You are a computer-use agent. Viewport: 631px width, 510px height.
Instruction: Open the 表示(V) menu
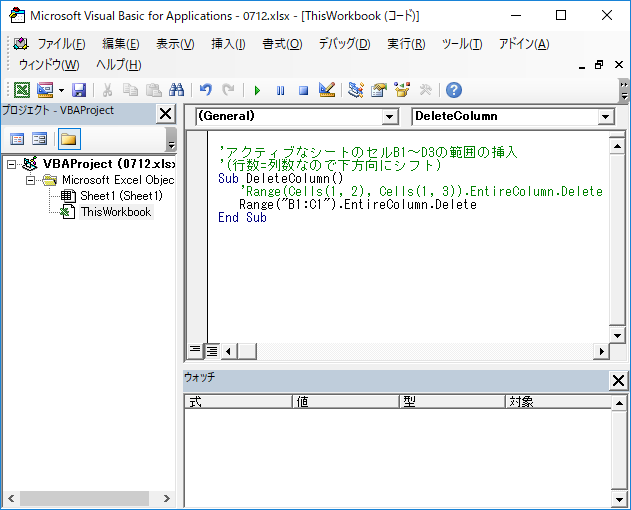175,43
